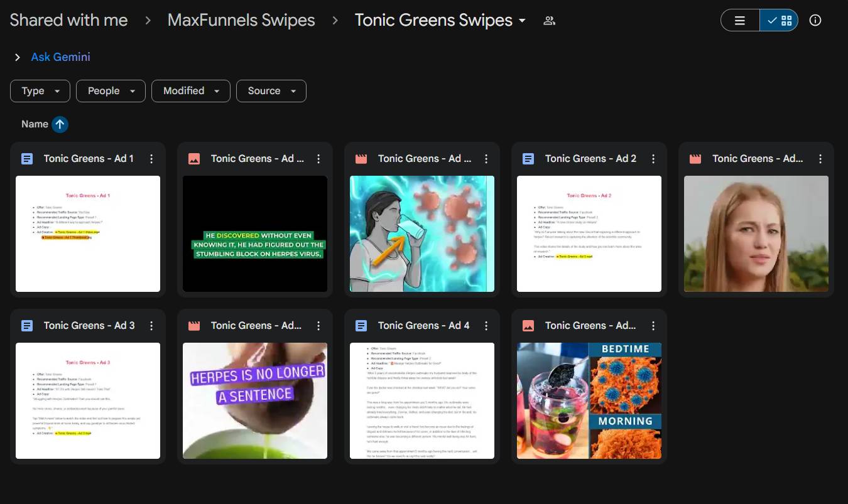Screen dimensions: 848x504
Task: Click the video file icon on the drinking woman card
Action: 361,159
